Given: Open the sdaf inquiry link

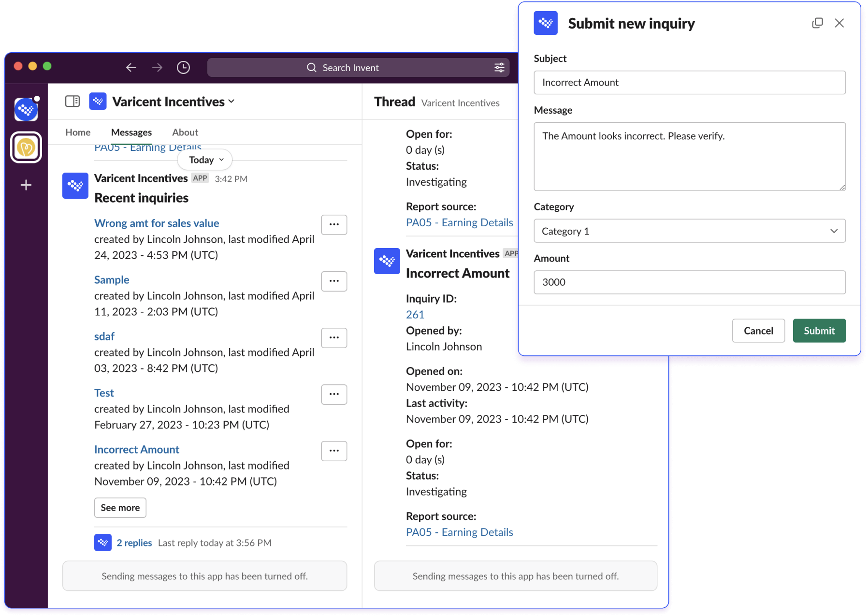Looking at the screenshot, I should click(104, 337).
